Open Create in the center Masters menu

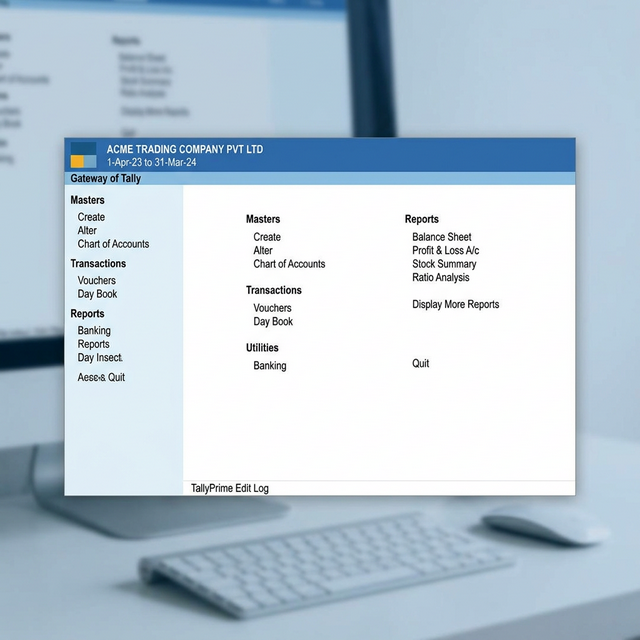coord(267,237)
